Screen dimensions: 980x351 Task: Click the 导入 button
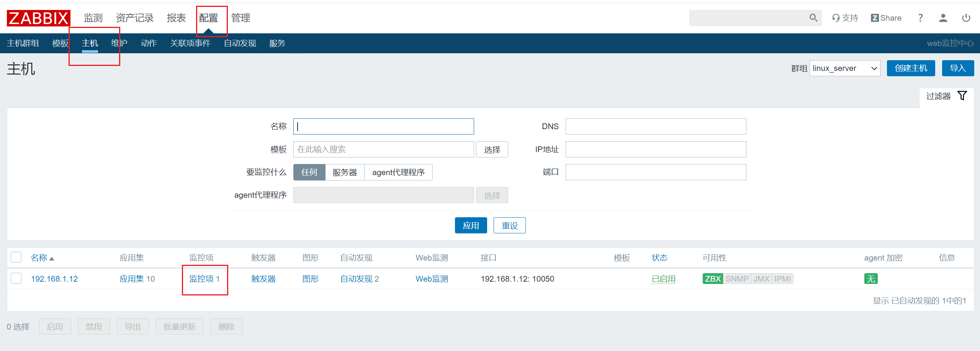(x=958, y=68)
